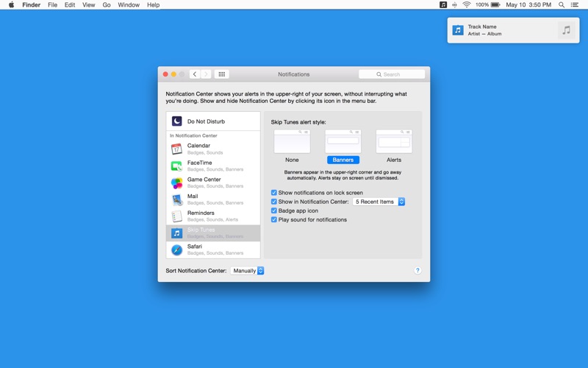Image resolution: width=588 pixels, height=368 pixels.
Task: Open the View menu
Action: point(88,5)
